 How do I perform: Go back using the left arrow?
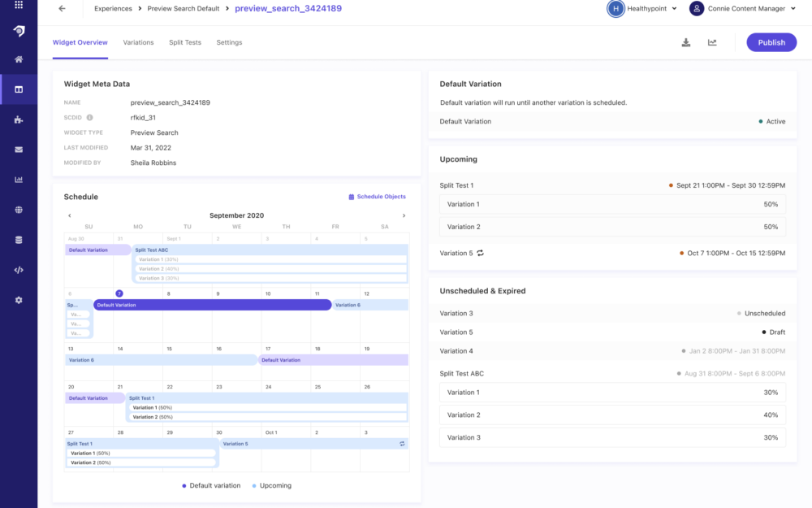click(x=63, y=9)
